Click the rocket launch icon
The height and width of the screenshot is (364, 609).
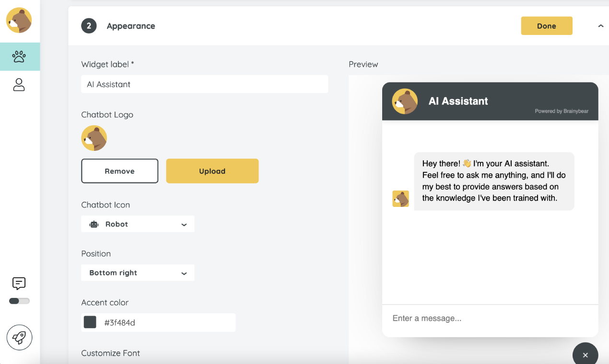19,338
